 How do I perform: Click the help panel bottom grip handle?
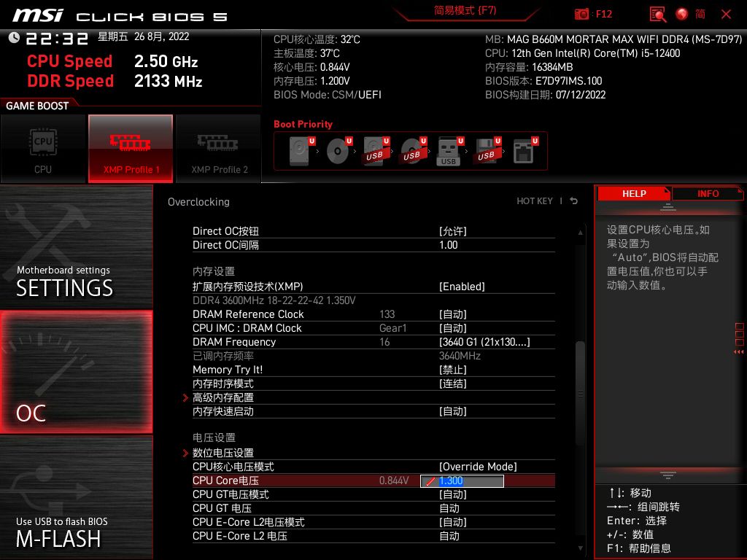pos(668,475)
